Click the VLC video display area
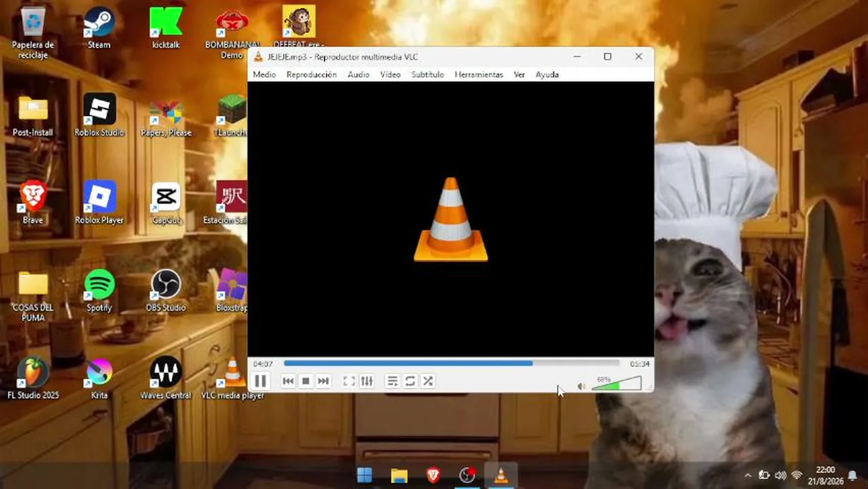This screenshot has height=489, width=868. pos(450,219)
